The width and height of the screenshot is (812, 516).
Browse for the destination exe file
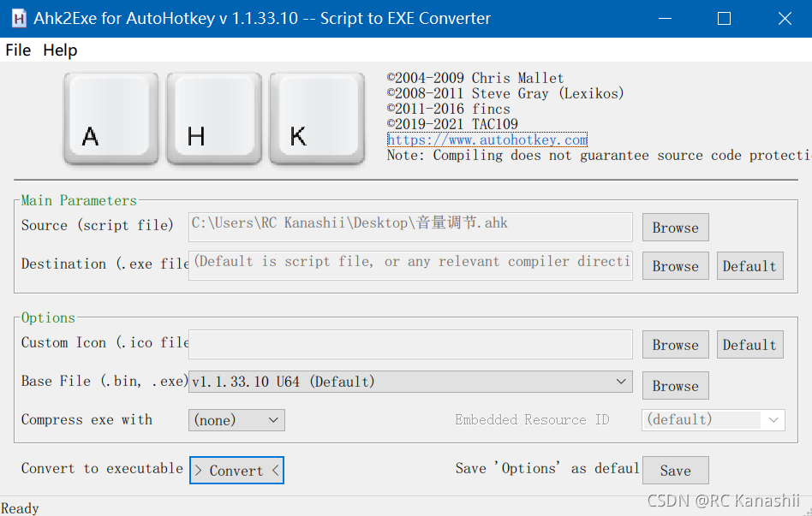click(675, 266)
